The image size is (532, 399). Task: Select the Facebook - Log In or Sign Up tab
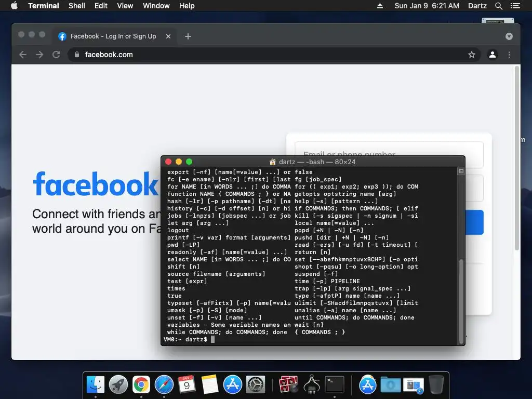click(114, 36)
